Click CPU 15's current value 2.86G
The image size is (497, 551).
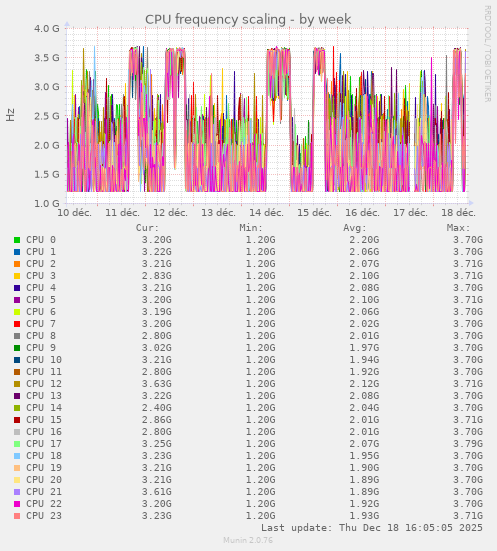[x=157, y=420]
